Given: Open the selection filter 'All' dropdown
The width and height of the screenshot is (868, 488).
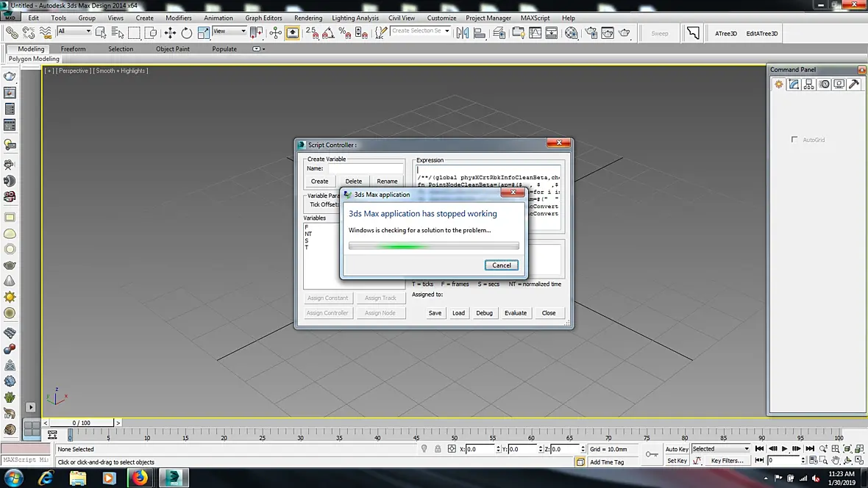Looking at the screenshot, I should 74,32.
